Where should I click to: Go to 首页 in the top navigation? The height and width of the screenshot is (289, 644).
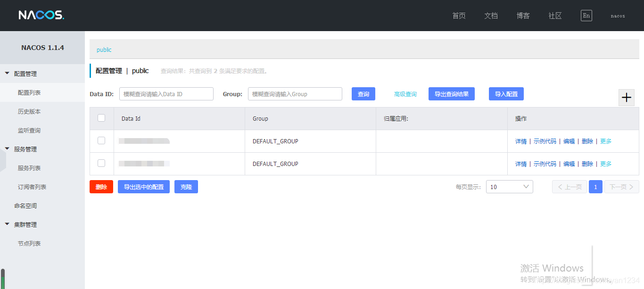tap(459, 16)
